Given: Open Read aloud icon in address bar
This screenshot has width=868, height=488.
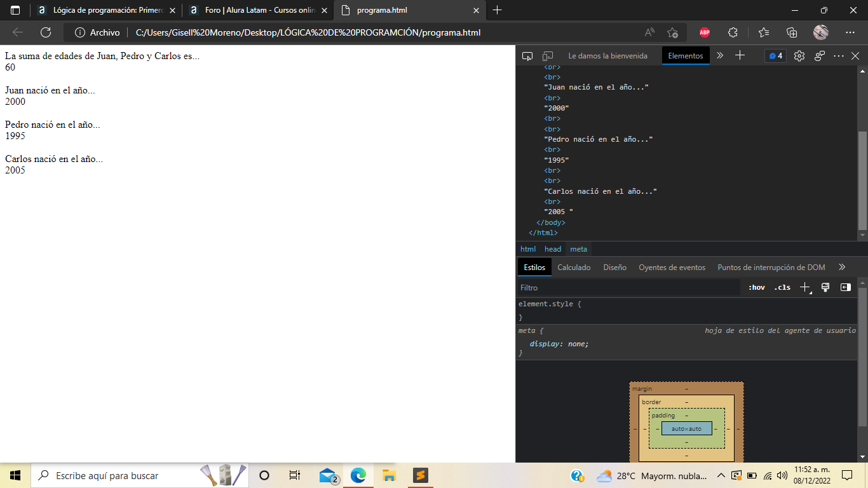Looking at the screenshot, I should coord(649,32).
